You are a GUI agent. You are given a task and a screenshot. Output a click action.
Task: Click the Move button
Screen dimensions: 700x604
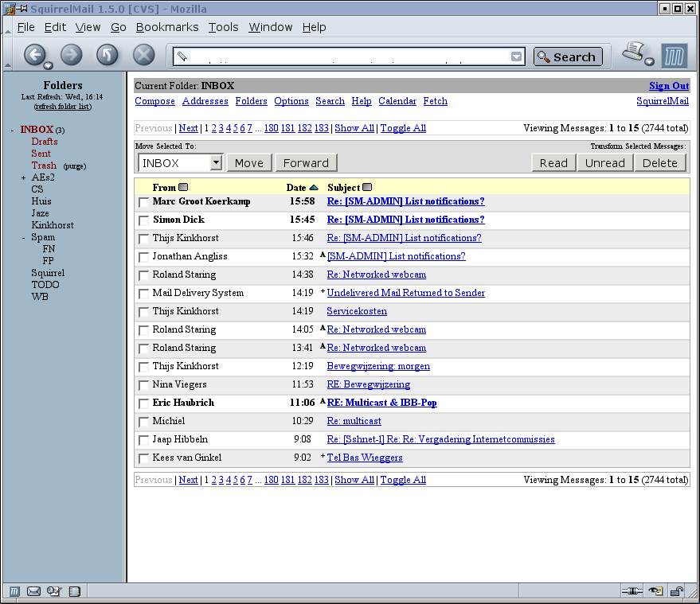[249, 163]
